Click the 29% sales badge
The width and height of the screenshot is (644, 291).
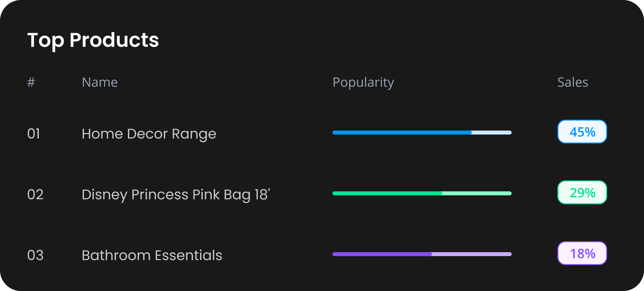(582, 193)
